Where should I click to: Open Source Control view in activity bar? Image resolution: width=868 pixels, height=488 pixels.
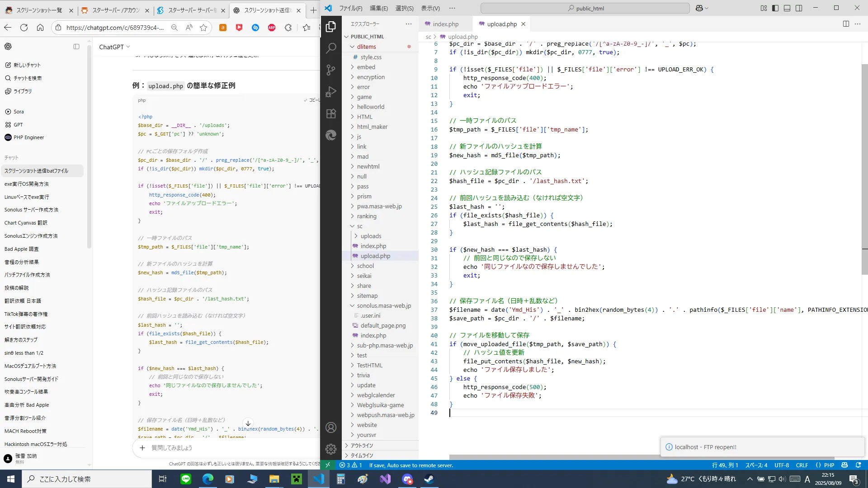click(331, 70)
